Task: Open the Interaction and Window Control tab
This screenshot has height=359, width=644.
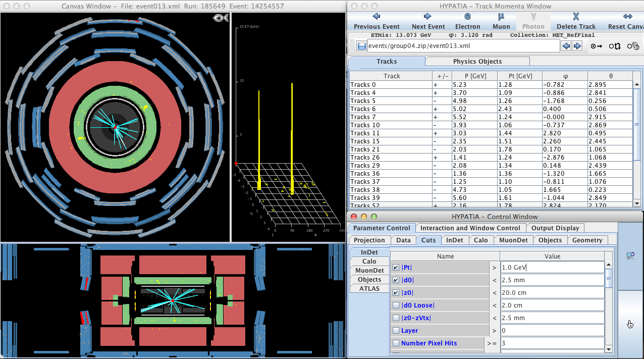Action: coord(470,228)
